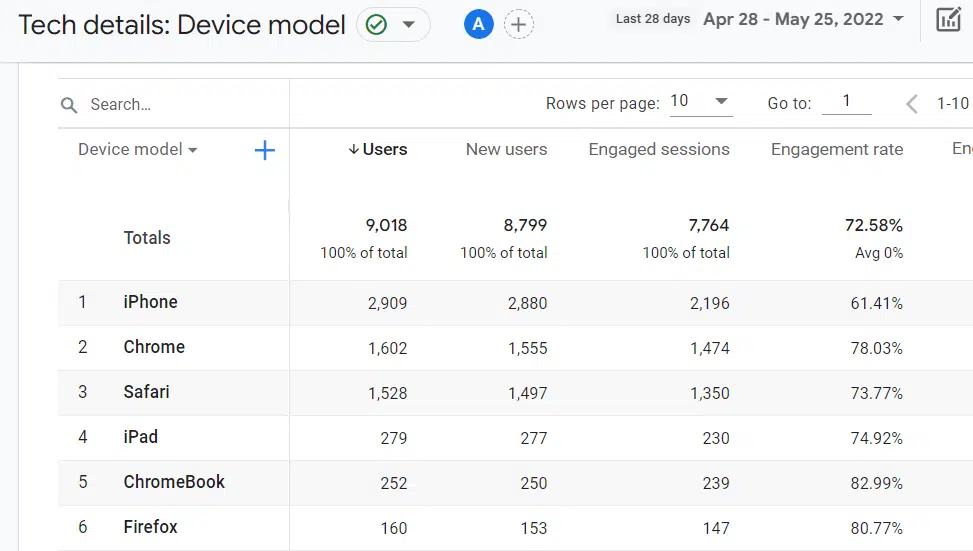The height and width of the screenshot is (551, 973).
Task: Expand the Rows per page dropdown
Action: [700, 102]
